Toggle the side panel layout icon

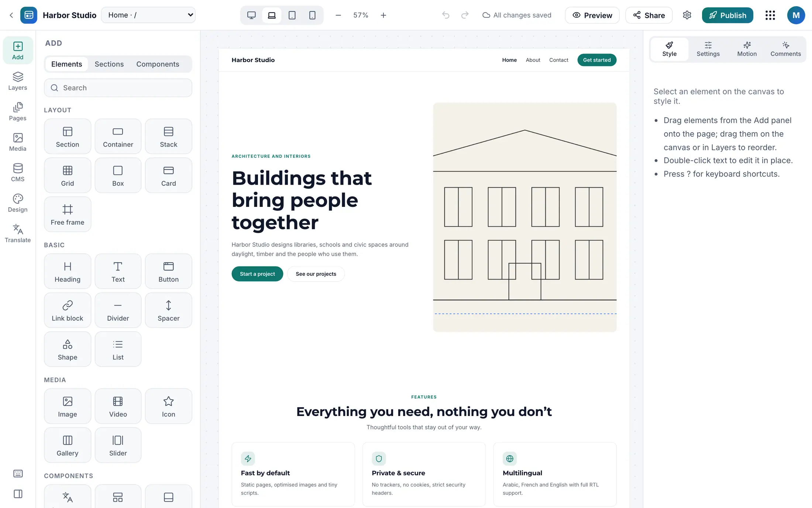[x=18, y=494]
